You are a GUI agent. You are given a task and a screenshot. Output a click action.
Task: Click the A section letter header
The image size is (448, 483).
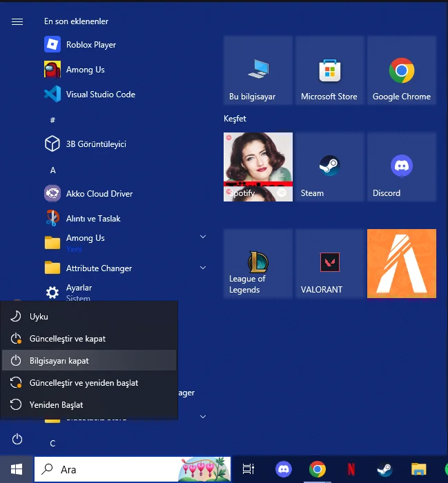click(x=52, y=170)
